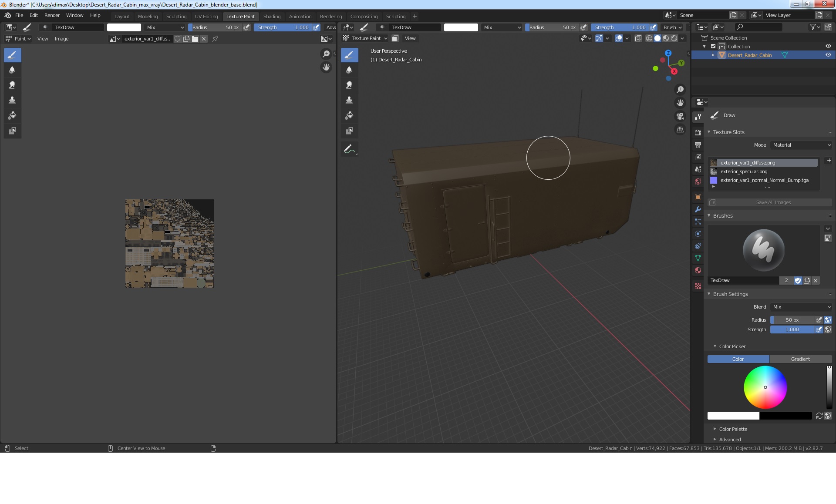
Task: Hide the Desert_Radar_Cabin object in outliner
Action: pyautogui.click(x=828, y=55)
